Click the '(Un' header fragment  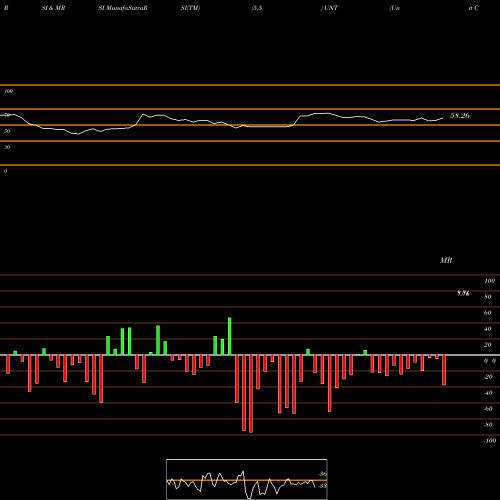coord(395,8)
